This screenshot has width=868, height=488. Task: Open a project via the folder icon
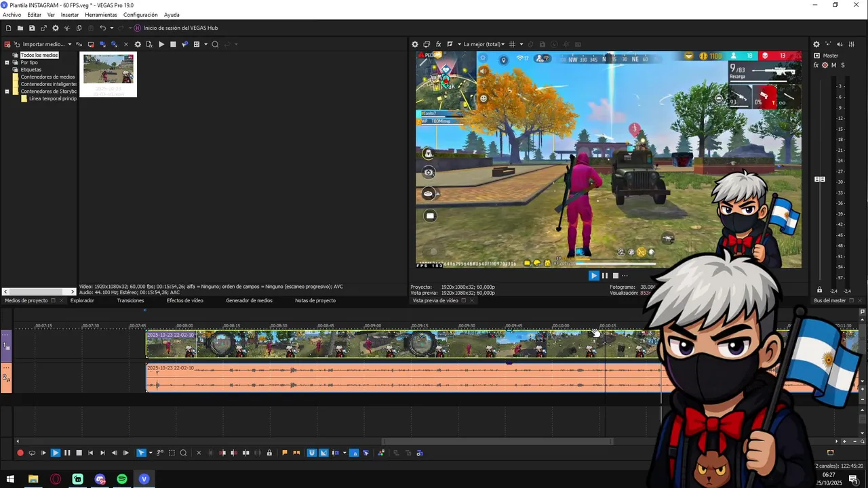(20, 28)
